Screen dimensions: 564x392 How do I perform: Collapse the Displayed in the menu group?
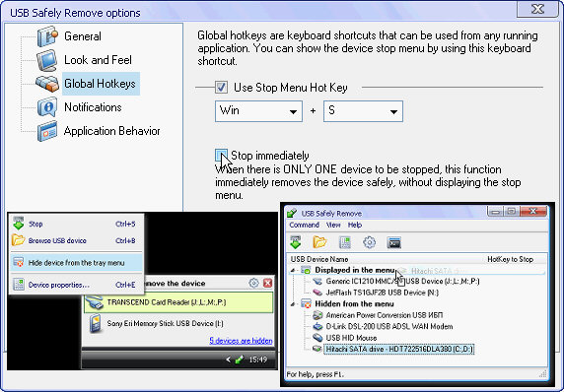tap(293, 270)
